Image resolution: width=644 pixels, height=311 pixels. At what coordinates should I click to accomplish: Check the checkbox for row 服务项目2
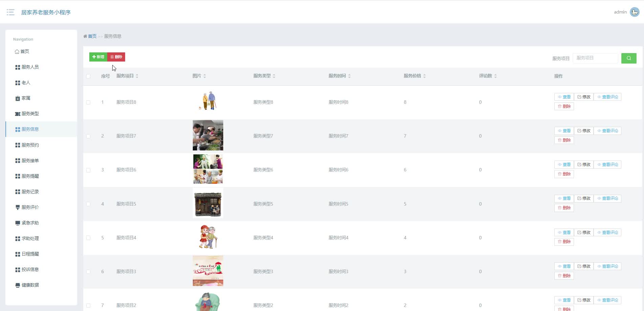pyautogui.click(x=88, y=306)
